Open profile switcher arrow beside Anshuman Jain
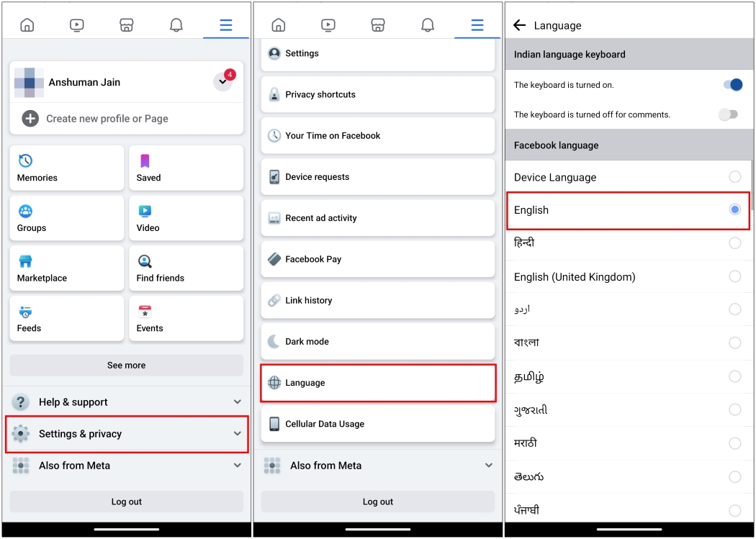The width and height of the screenshot is (756, 539). pos(222,83)
